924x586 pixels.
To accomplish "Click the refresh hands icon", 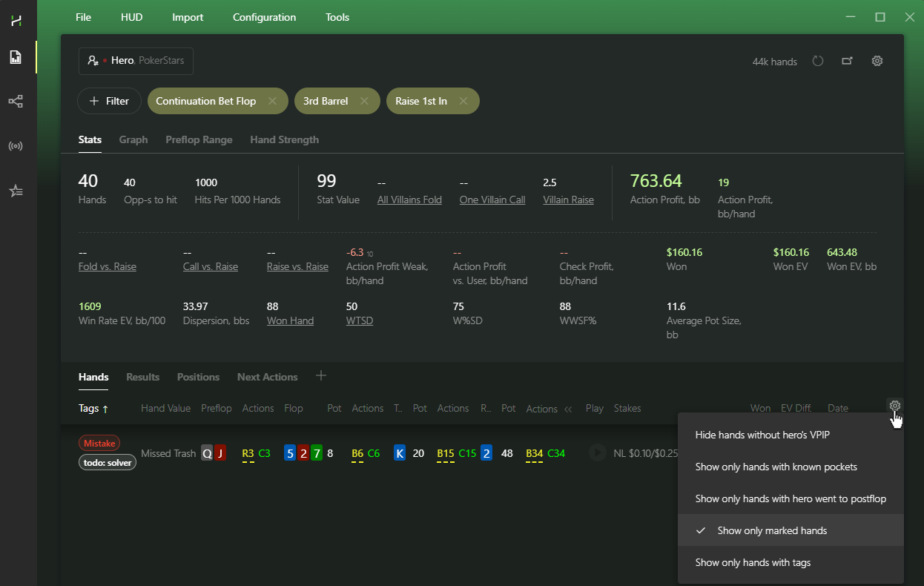I will click(x=818, y=62).
